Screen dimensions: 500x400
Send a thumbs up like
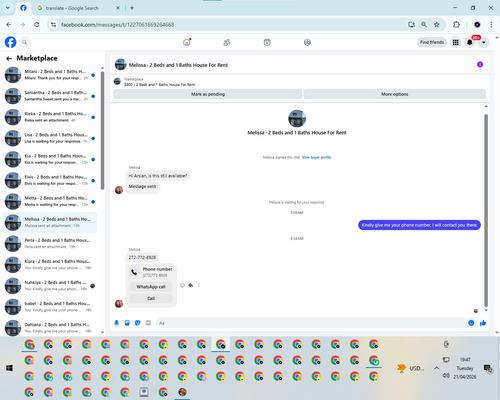click(x=483, y=323)
